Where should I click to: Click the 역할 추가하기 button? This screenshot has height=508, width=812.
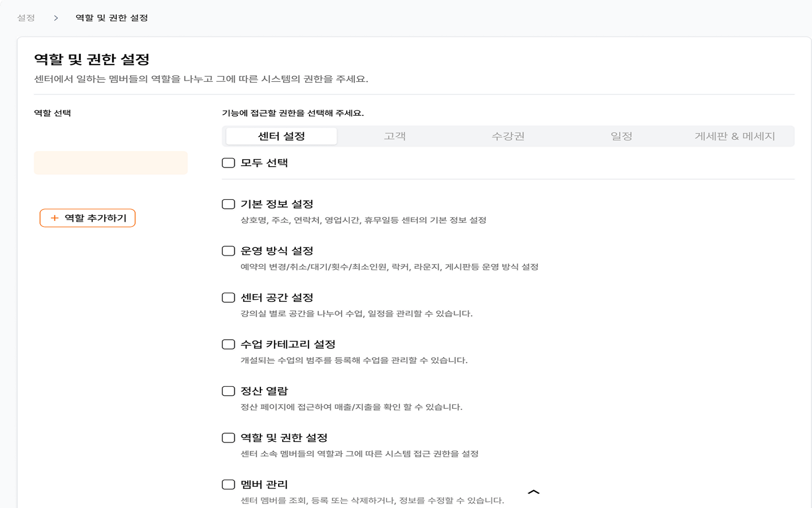[x=87, y=218]
